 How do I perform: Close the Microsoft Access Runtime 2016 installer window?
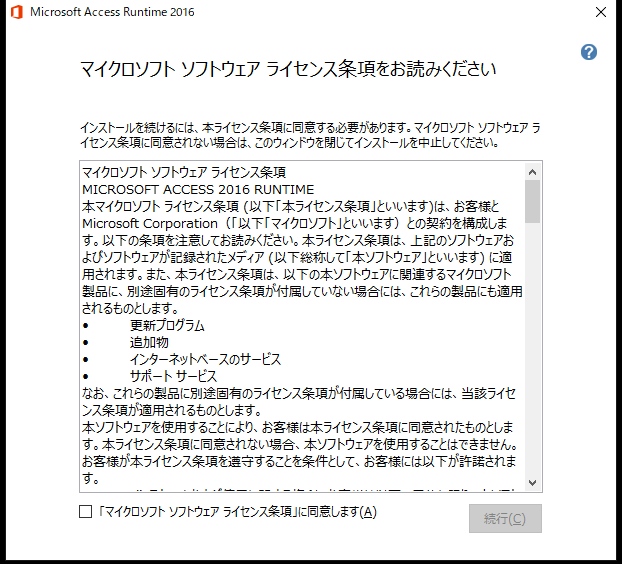click(x=601, y=12)
